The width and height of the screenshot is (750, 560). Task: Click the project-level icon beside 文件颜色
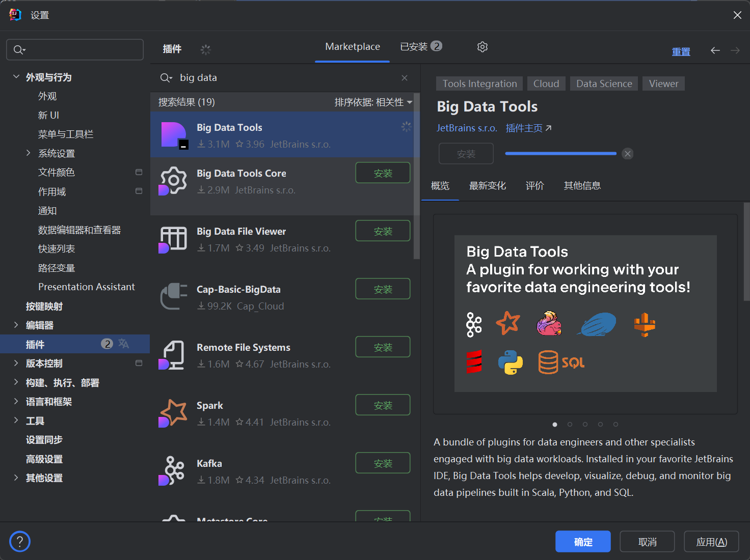pyautogui.click(x=139, y=172)
